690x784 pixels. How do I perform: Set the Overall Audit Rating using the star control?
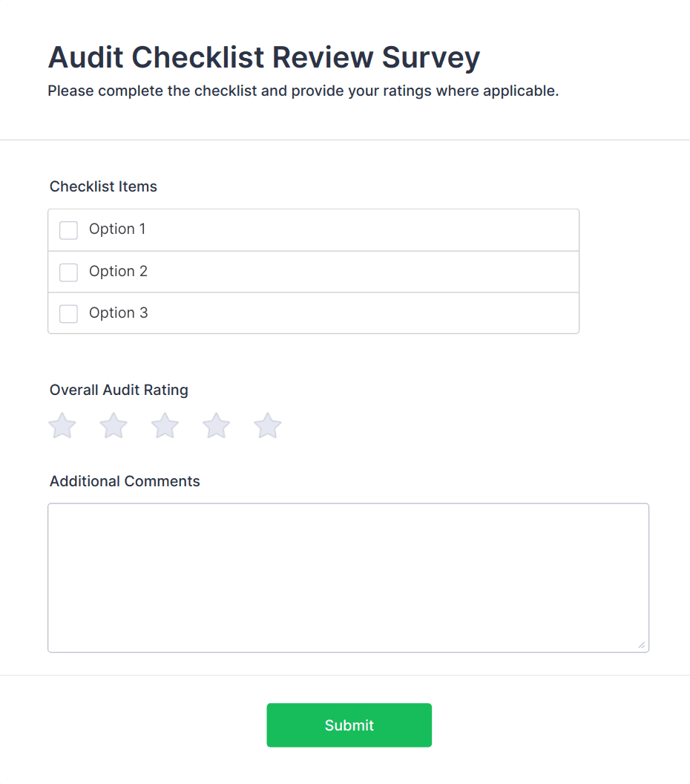[x=164, y=425]
